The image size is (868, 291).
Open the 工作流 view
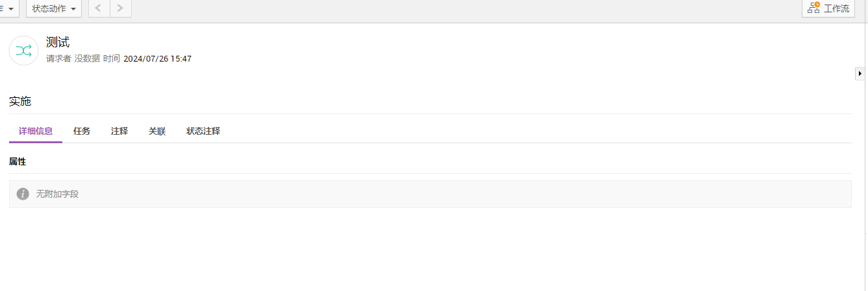[x=828, y=8]
